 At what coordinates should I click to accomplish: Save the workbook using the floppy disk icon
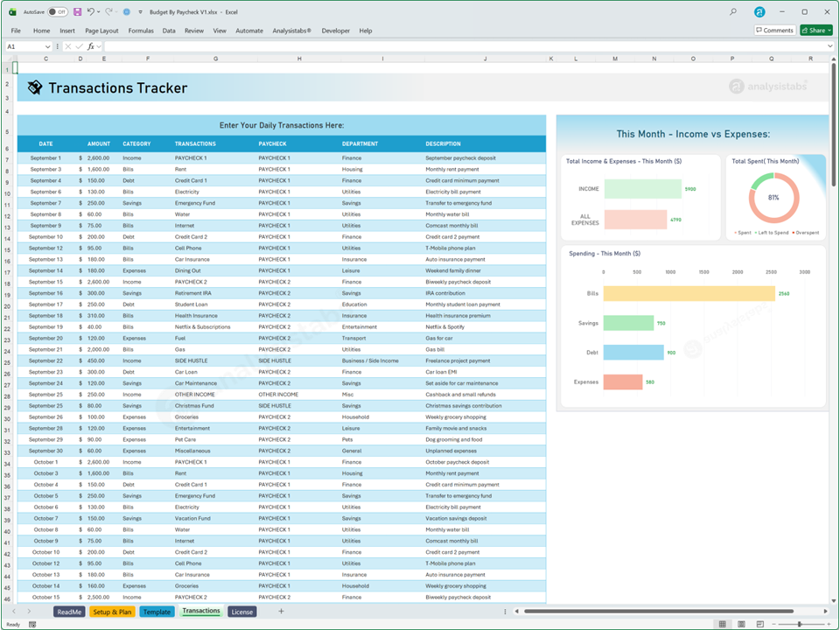click(79, 11)
